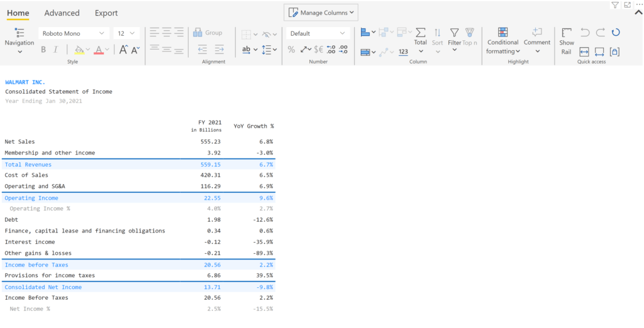The image size is (644, 328).
Task: Pick the red font color A
Action: pos(99,50)
